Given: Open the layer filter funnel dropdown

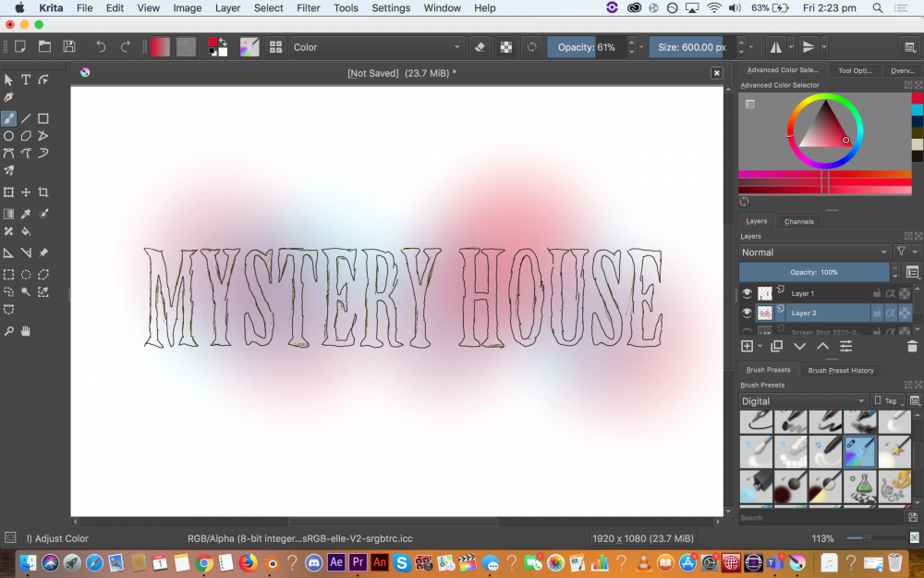Looking at the screenshot, I should coord(906,252).
